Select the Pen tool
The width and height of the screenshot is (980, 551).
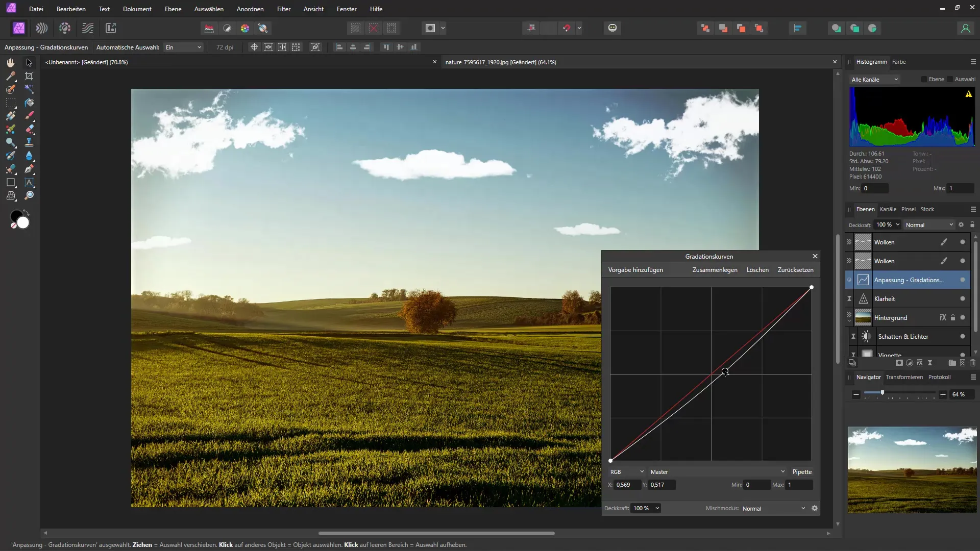tap(29, 169)
